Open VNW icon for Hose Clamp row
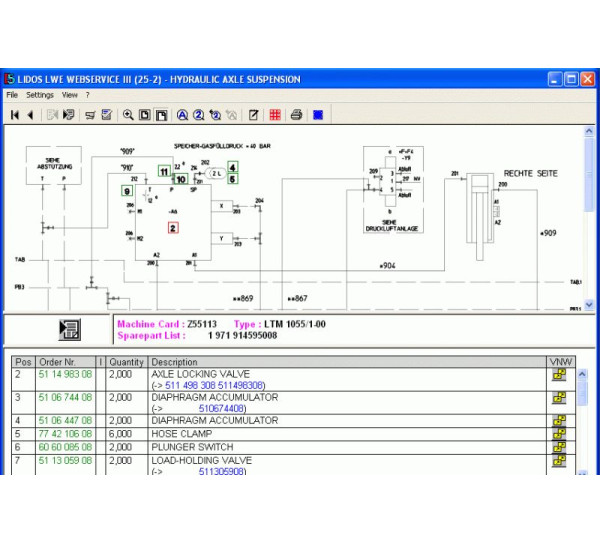 [x=559, y=434]
